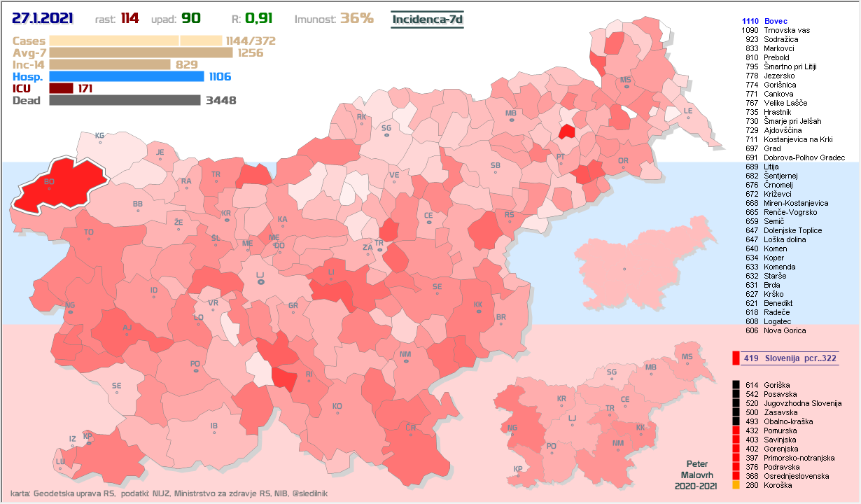
Task: Click the Incidenca-7d button
Action: pos(427,20)
